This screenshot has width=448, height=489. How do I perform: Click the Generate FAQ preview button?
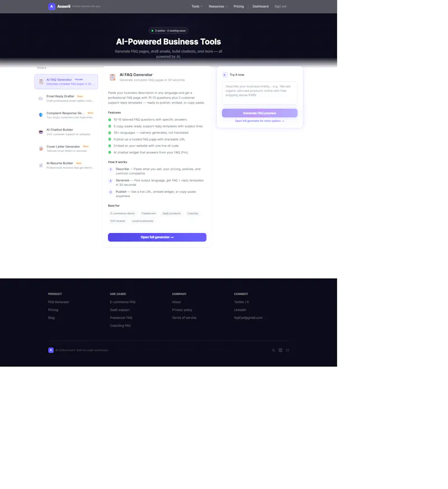click(x=260, y=113)
